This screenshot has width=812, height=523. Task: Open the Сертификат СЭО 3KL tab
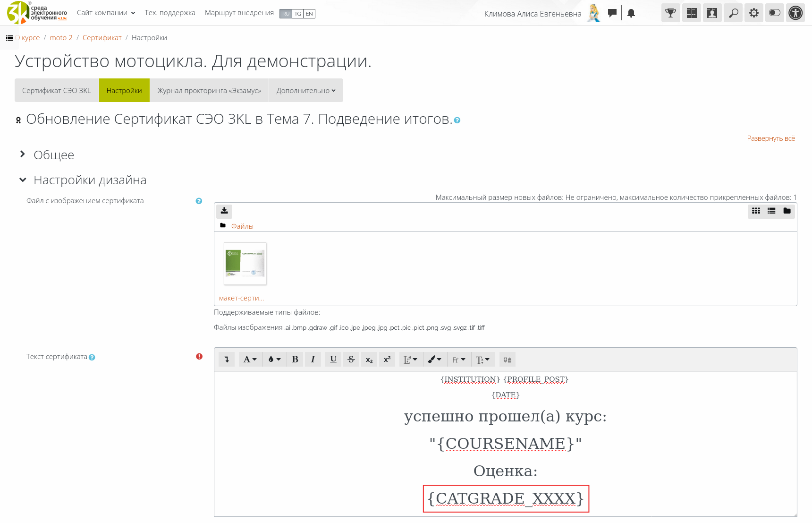click(57, 91)
